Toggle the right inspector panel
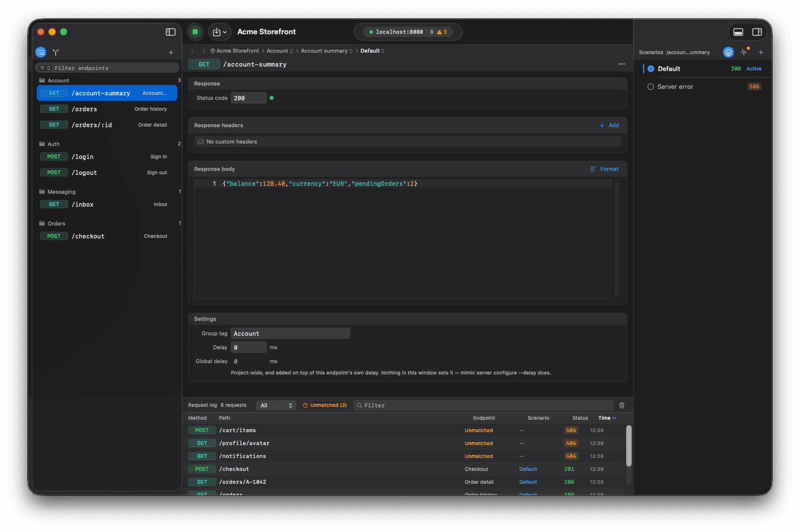The height and width of the screenshot is (532, 800). pyautogui.click(x=757, y=32)
